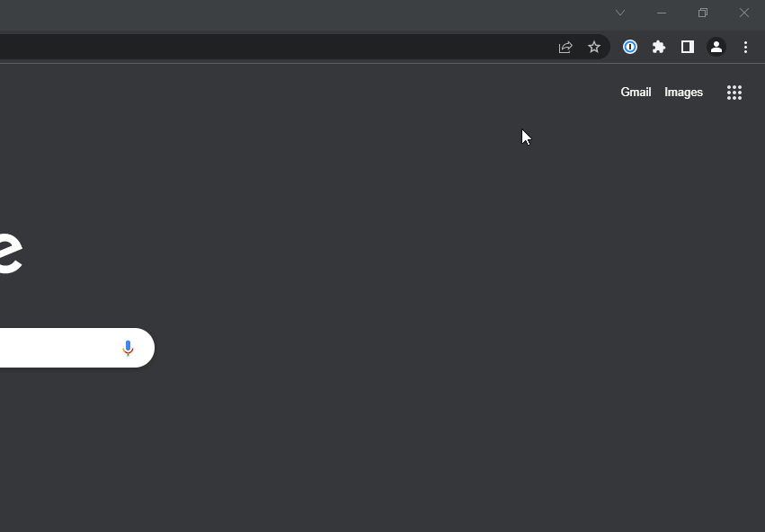Open the Extensions puzzle piece menu
The image size is (765, 532).
pyautogui.click(x=659, y=48)
